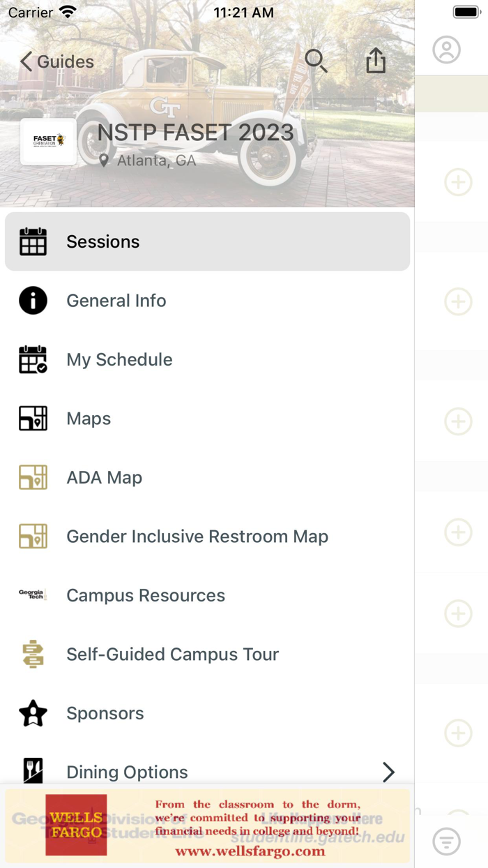Select Campus Resources menu item

(145, 594)
